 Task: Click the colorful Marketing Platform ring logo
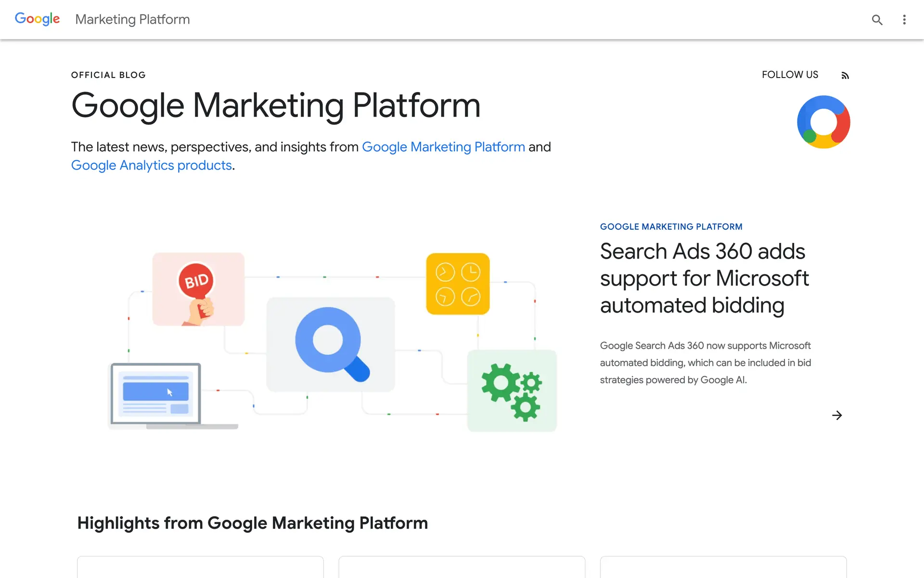tap(823, 122)
